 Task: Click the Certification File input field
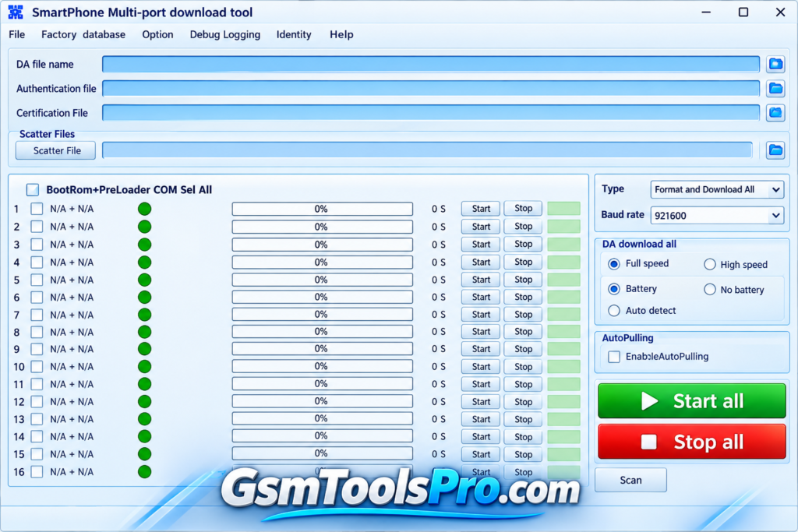[x=430, y=112]
